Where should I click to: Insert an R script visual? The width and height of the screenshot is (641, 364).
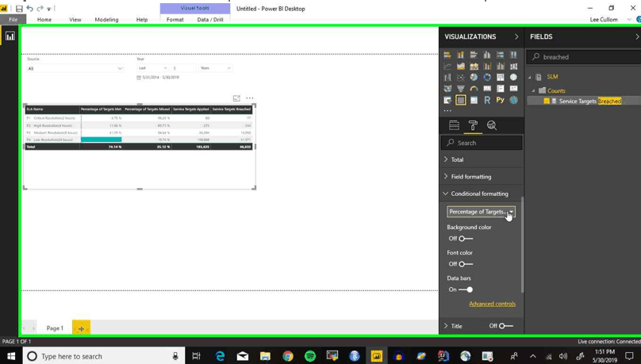tap(487, 100)
